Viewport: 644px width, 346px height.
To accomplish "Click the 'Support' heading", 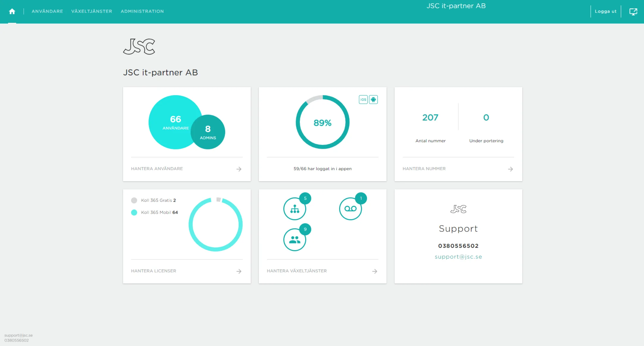I will pos(458,228).
